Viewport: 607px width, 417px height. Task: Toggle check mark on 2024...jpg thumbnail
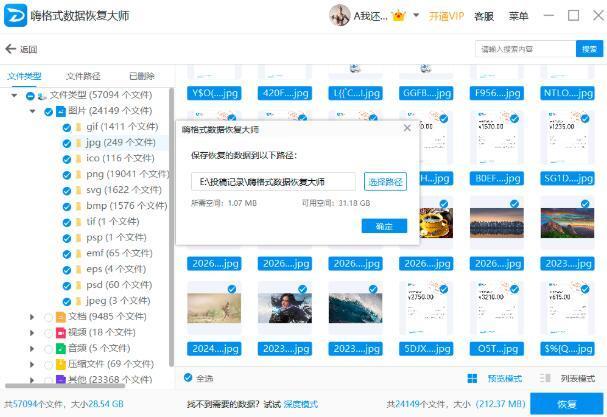tap(232, 289)
